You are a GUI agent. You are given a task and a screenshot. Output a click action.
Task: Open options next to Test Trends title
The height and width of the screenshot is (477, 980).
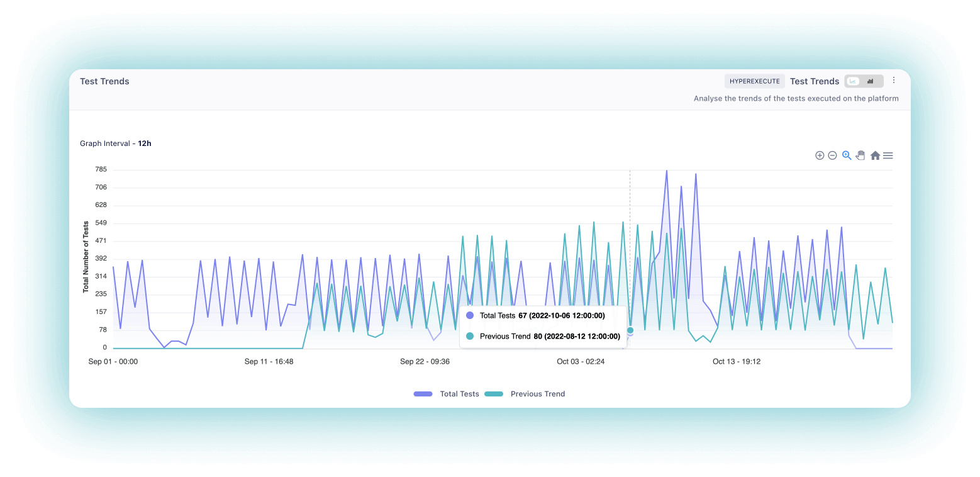click(x=894, y=81)
